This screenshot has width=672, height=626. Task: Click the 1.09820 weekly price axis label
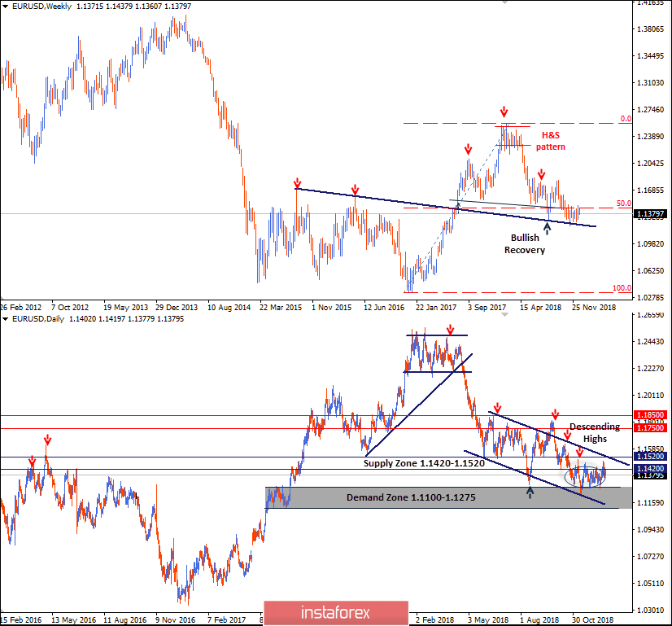650,243
